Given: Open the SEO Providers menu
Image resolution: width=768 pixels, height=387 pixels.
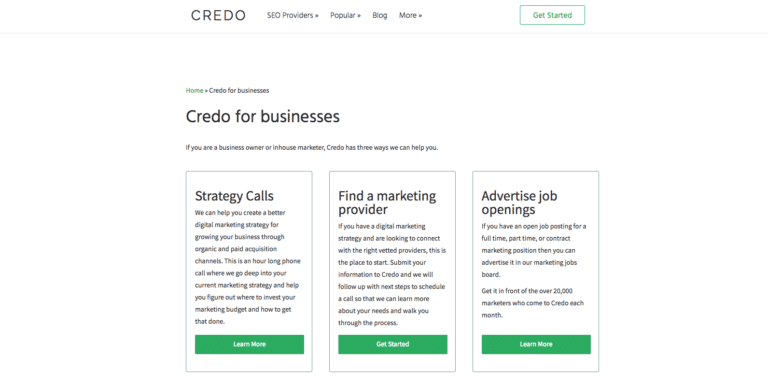Looking at the screenshot, I should [292, 15].
